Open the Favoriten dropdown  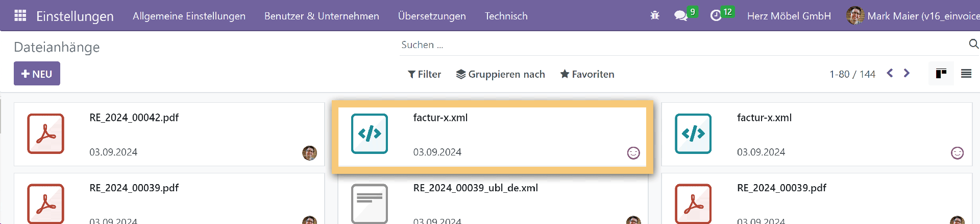point(587,74)
